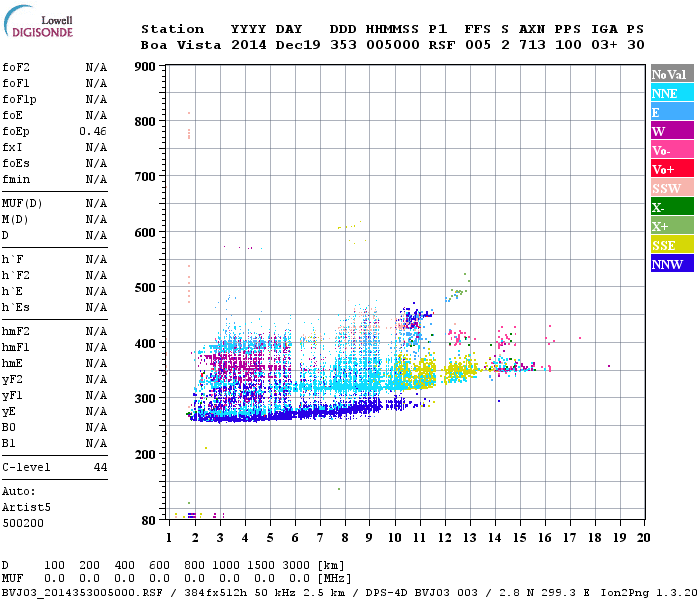Viewport: 700px width, 600px height.
Task: Click the B0 parameter label
Action: [9, 428]
